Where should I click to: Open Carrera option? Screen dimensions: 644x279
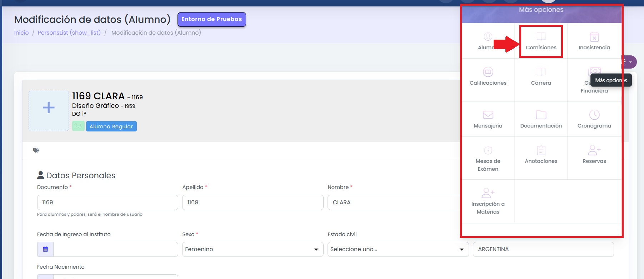click(x=541, y=76)
